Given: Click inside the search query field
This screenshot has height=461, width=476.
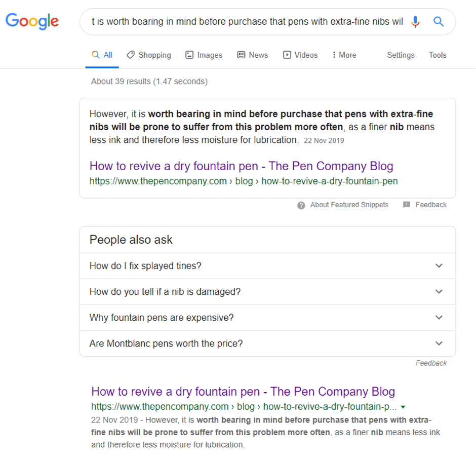Looking at the screenshot, I should pos(247,22).
